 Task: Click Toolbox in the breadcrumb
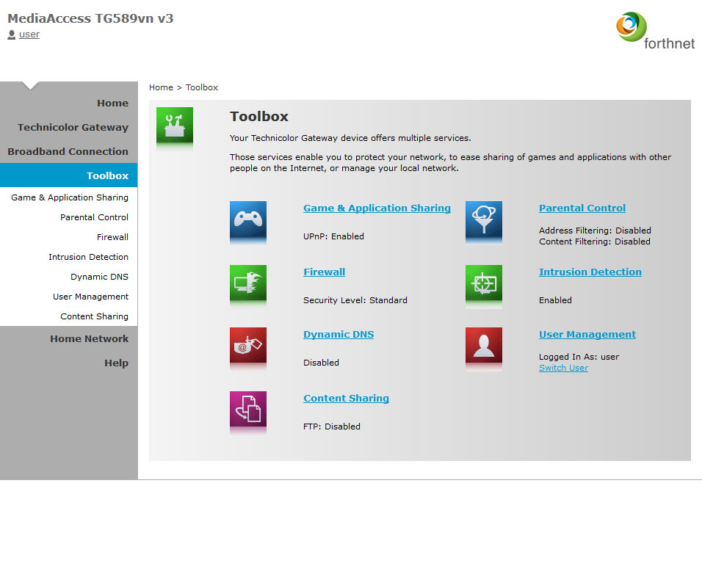click(x=202, y=87)
